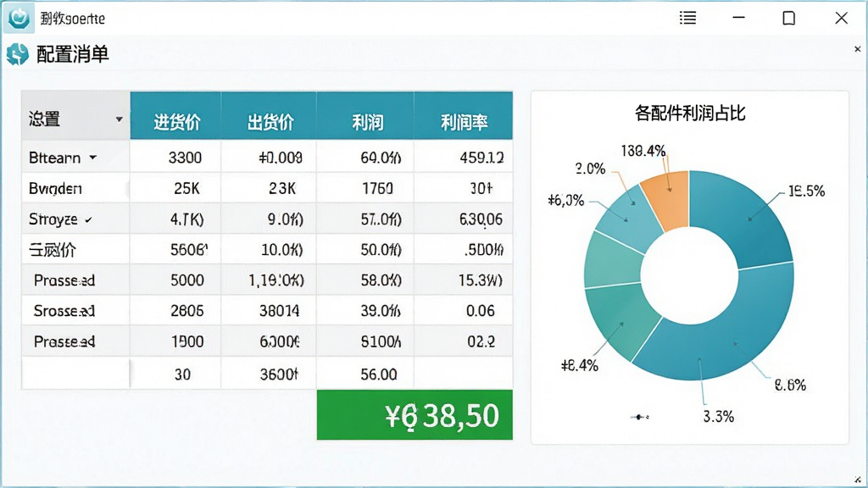Screen dimensions: 868x488
Task: Minimize the window
Action: (x=738, y=18)
